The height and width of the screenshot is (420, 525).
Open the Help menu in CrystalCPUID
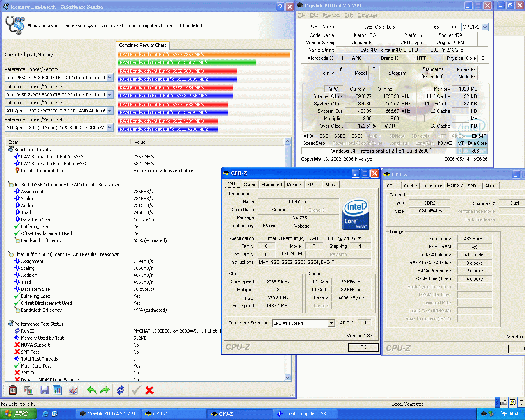pos(349,15)
